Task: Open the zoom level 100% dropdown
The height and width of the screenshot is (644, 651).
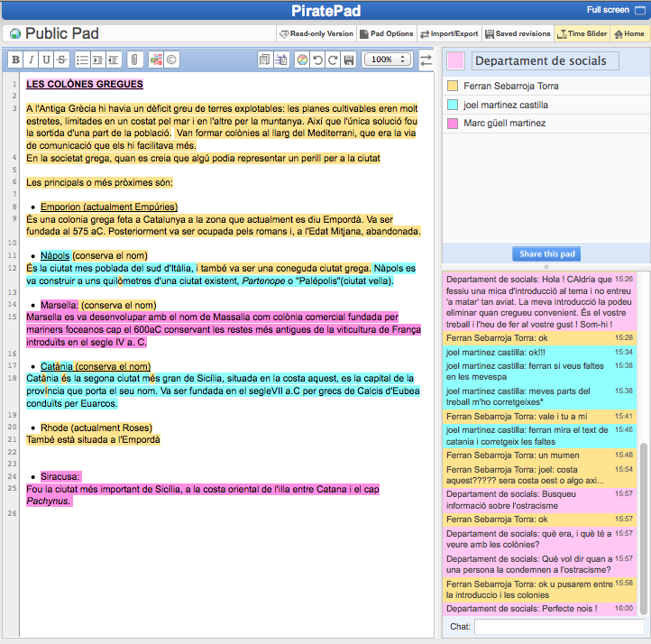Action: (388, 60)
